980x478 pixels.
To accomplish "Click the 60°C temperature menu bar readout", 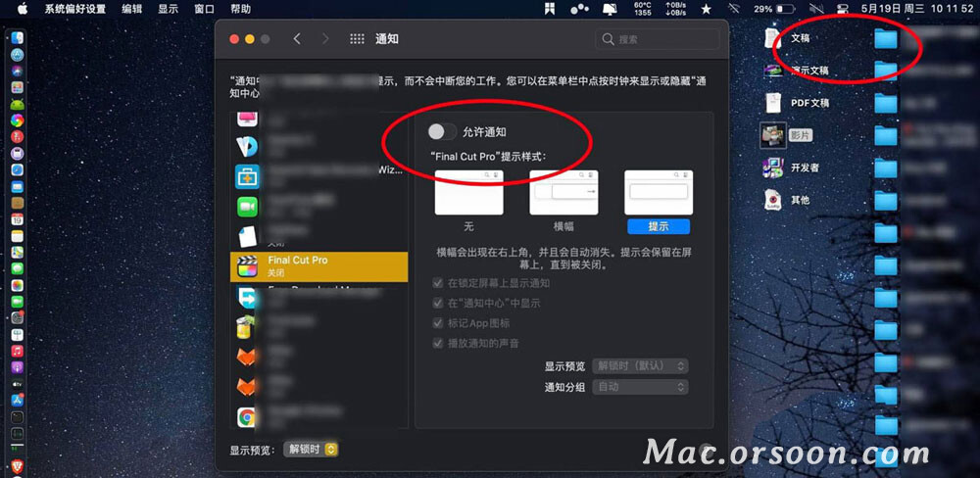I will coord(643,9).
